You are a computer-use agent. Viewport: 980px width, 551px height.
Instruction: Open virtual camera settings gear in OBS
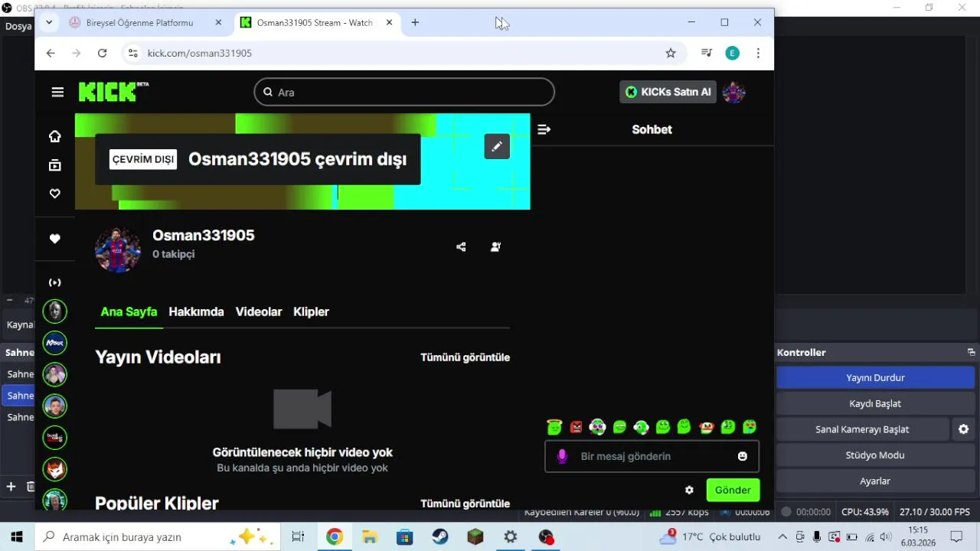click(963, 429)
